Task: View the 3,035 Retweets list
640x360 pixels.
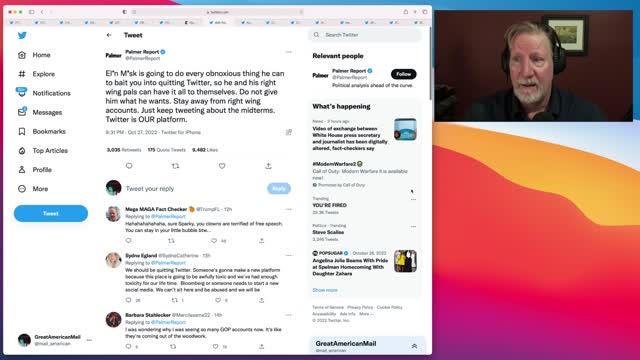Action: click(124, 150)
